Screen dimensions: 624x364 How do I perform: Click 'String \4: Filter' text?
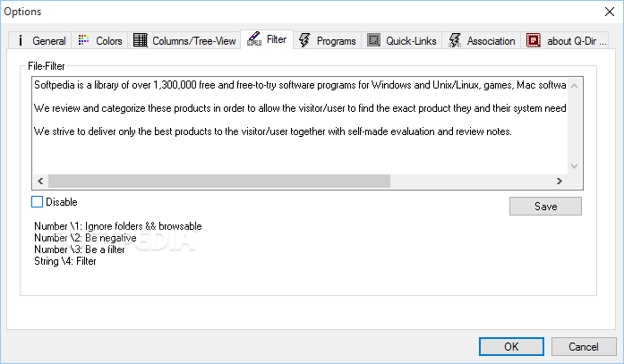65,261
